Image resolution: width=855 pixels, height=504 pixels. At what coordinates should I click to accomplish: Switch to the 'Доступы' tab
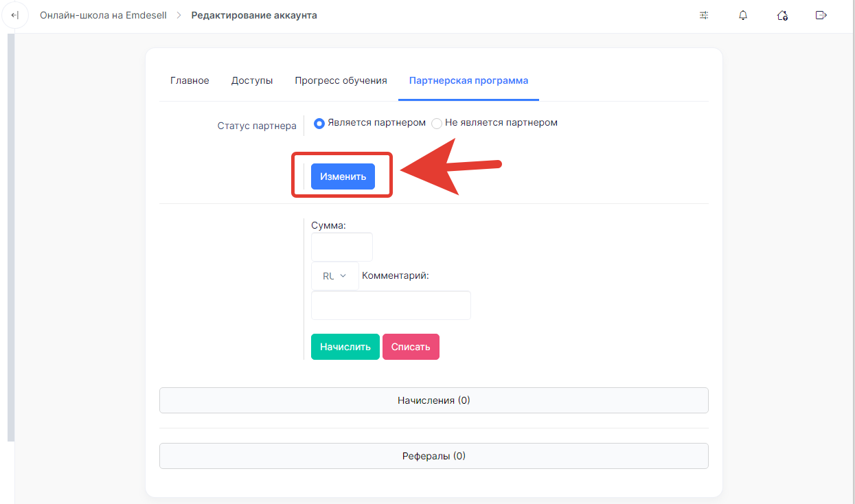coord(252,81)
